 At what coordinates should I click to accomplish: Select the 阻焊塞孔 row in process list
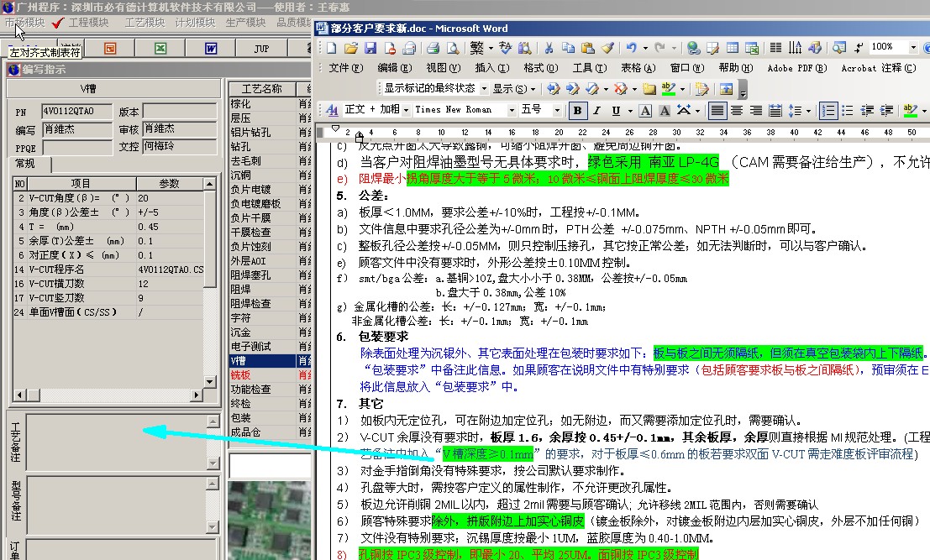[x=270, y=275]
